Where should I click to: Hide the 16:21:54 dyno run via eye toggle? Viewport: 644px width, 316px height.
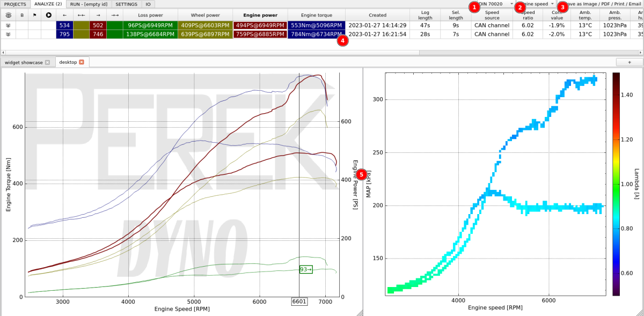(x=8, y=34)
